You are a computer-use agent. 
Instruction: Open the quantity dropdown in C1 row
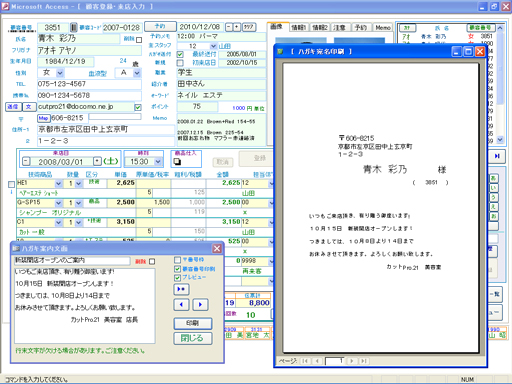click(x=79, y=222)
